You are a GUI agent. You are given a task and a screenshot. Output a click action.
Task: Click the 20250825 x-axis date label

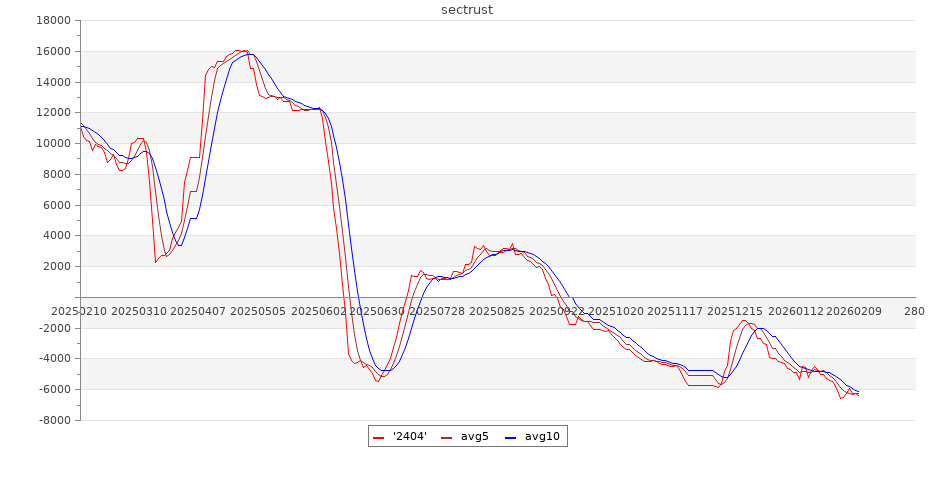[498, 311]
